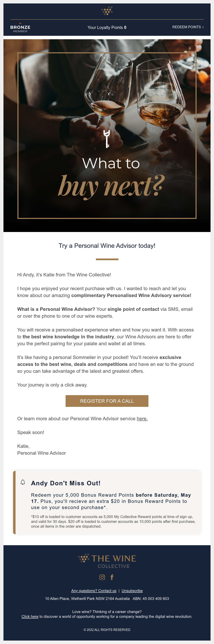The height and width of the screenshot is (644, 214).
Task: Open the Redeem Points link
Action: pyautogui.click(x=188, y=27)
